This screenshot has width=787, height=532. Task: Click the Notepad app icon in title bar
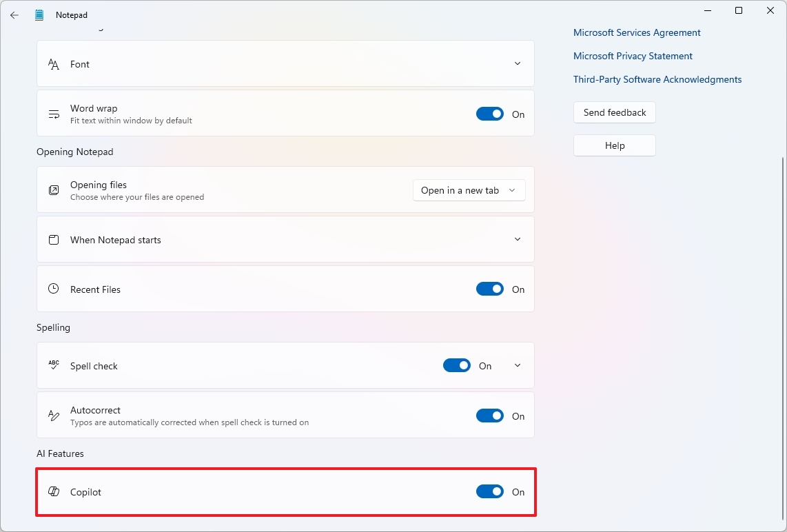pos(39,15)
